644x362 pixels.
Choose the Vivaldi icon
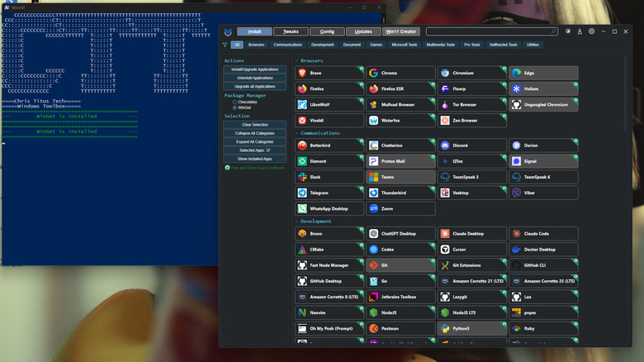(x=302, y=121)
